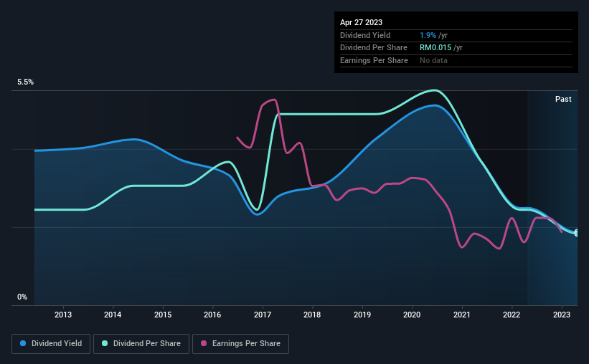Click the 5.5% y-axis label

[25, 82]
